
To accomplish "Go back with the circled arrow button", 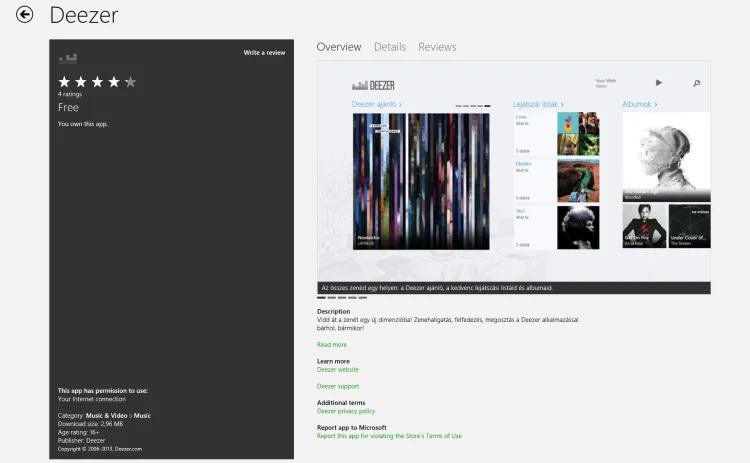I will tap(24, 14).
